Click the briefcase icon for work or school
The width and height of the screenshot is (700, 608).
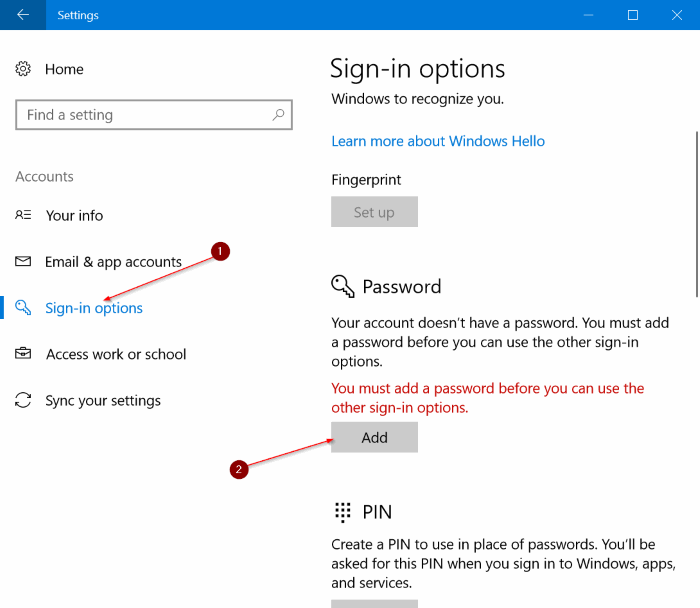23,353
